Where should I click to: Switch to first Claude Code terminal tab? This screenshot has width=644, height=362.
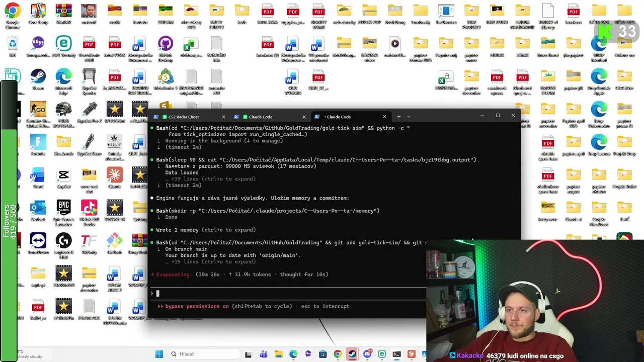[x=261, y=117]
